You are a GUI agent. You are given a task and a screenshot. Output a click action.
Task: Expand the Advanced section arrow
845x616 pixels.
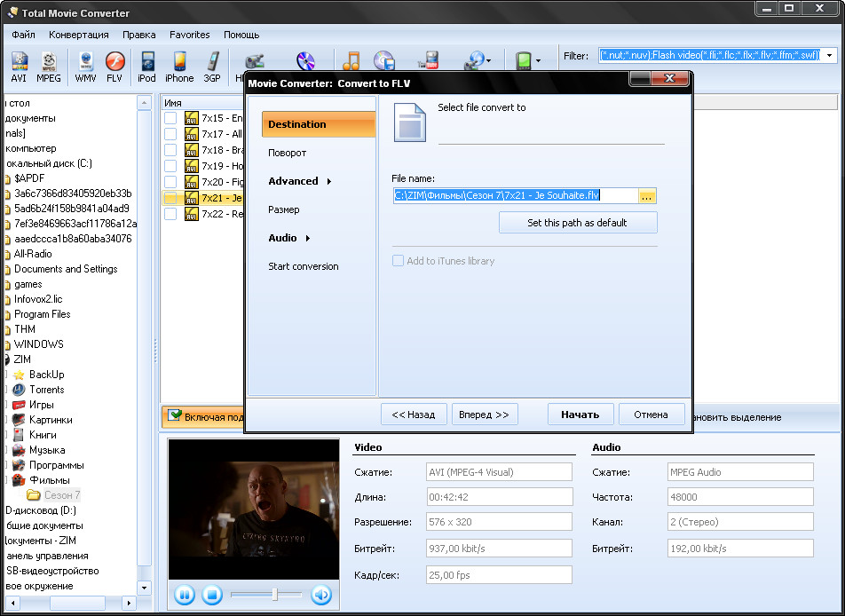click(x=328, y=182)
